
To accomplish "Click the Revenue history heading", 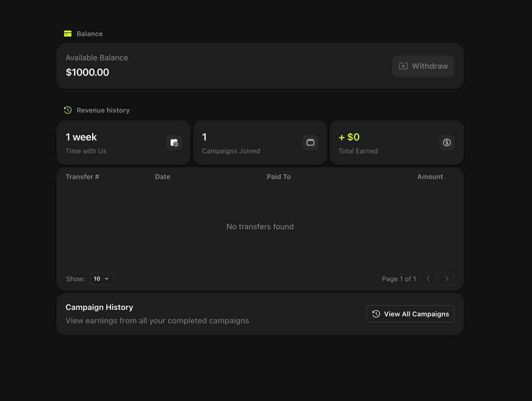I will (x=103, y=110).
